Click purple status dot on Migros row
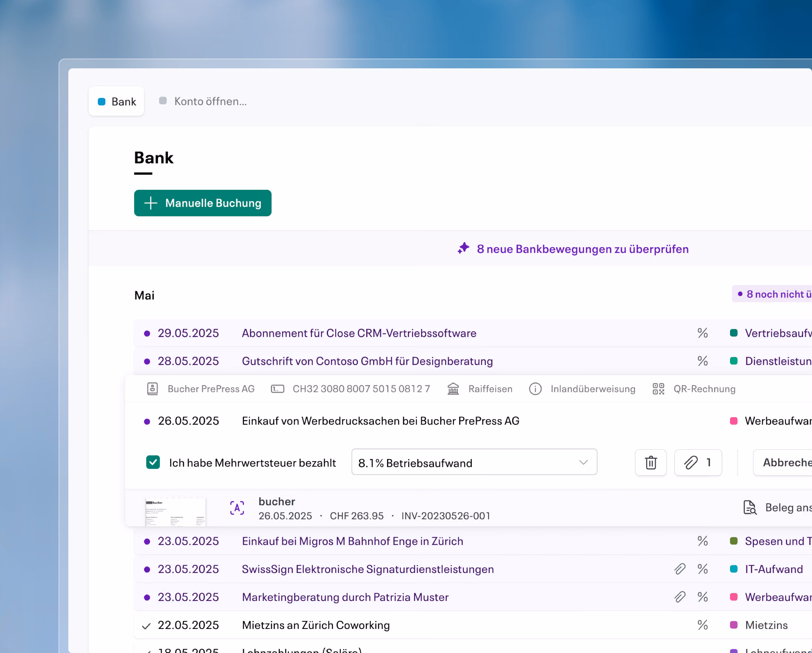Viewport: 812px width, 653px height. point(147,541)
